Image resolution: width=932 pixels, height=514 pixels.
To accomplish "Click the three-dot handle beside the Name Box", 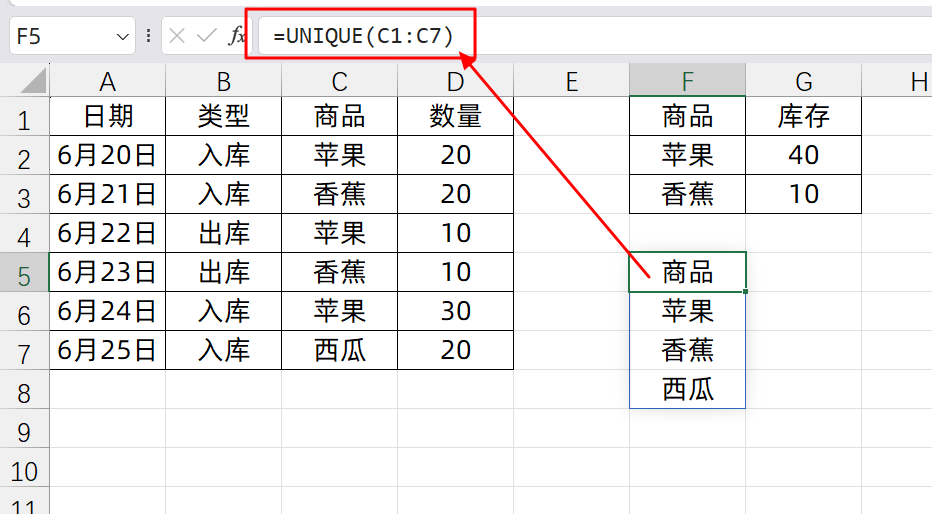I will 148,36.
